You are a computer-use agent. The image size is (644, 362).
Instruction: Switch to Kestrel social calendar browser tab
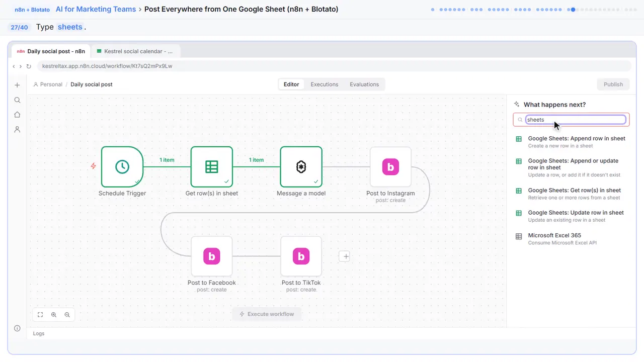135,51
